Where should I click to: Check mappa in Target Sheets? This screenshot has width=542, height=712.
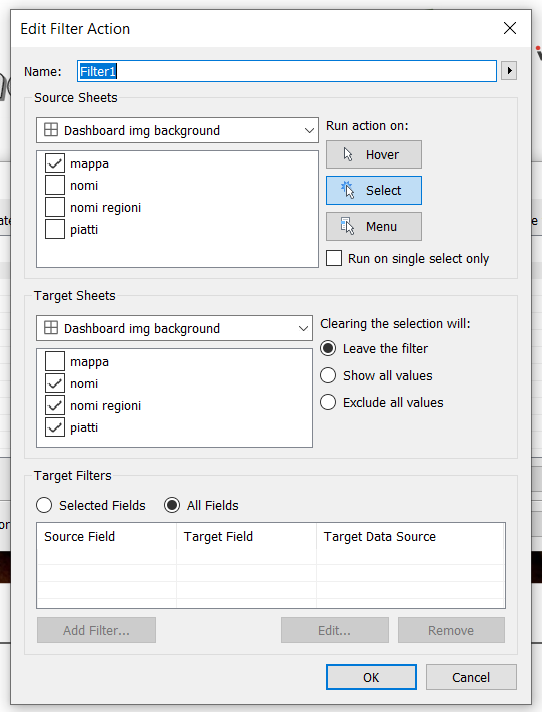pyautogui.click(x=55, y=361)
